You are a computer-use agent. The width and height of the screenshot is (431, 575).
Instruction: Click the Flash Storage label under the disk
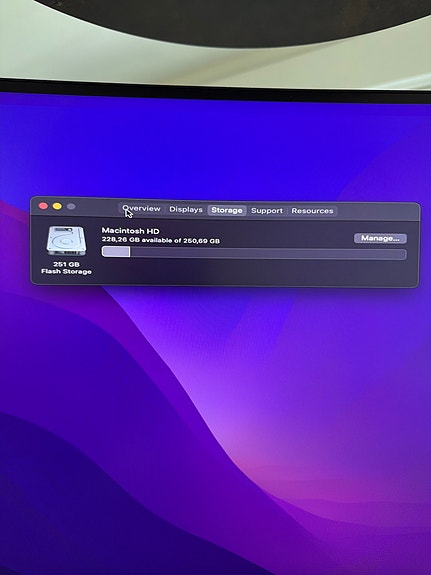(x=66, y=271)
